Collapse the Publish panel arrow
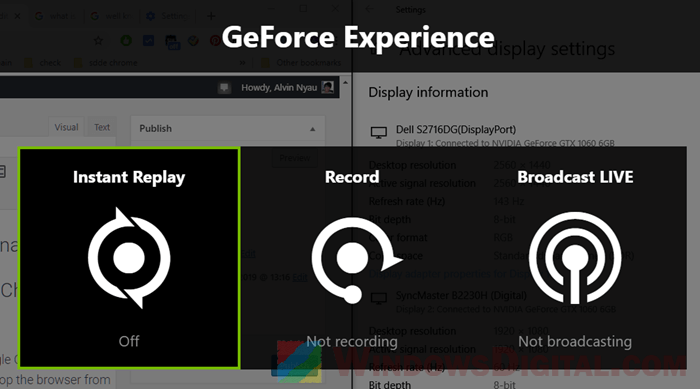The height and width of the screenshot is (389, 700). click(312, 129)
